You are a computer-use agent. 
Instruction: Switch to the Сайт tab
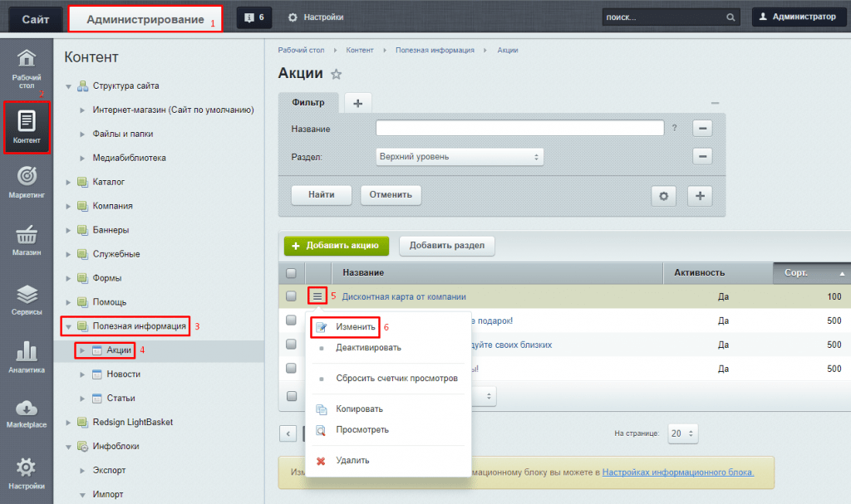35,17
